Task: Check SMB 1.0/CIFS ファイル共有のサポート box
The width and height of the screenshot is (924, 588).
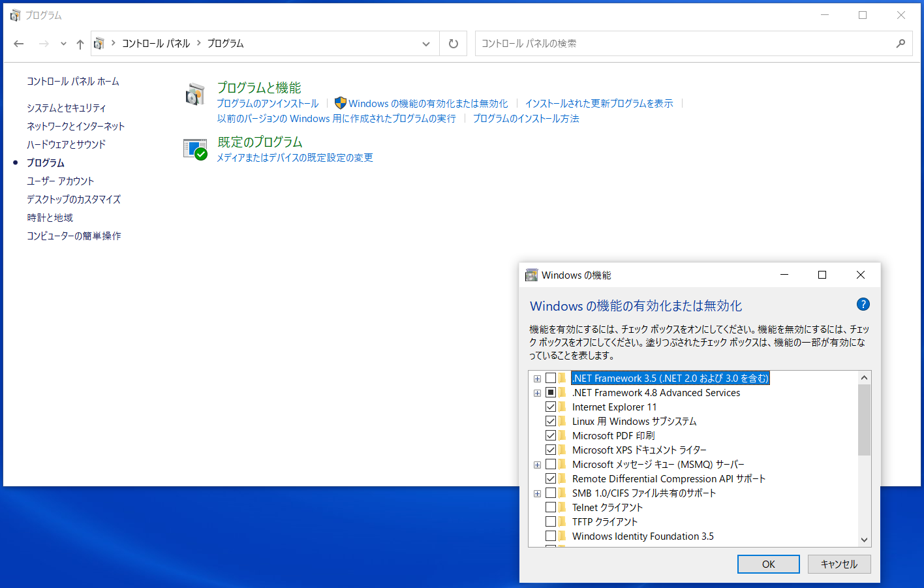Action: point(551,493)
